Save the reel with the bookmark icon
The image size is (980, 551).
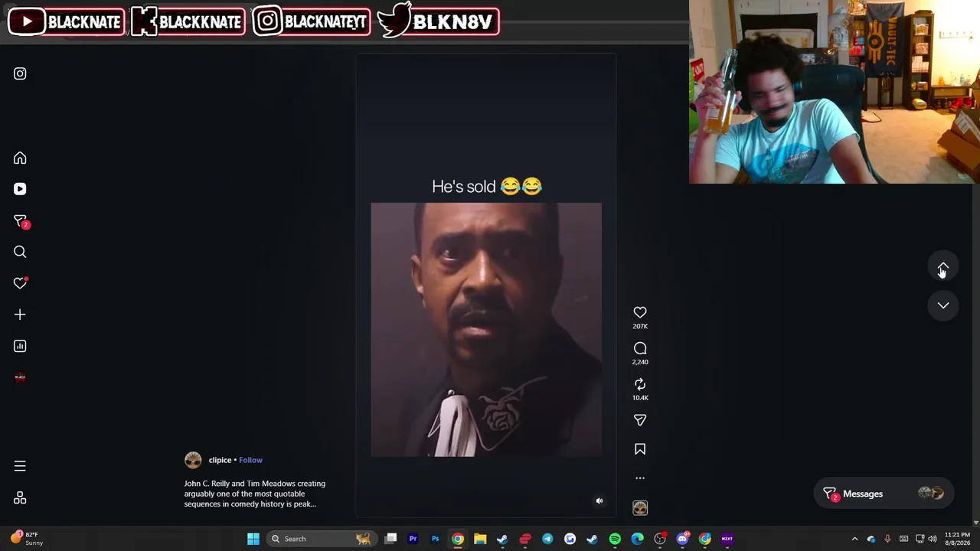coord(640,449)
